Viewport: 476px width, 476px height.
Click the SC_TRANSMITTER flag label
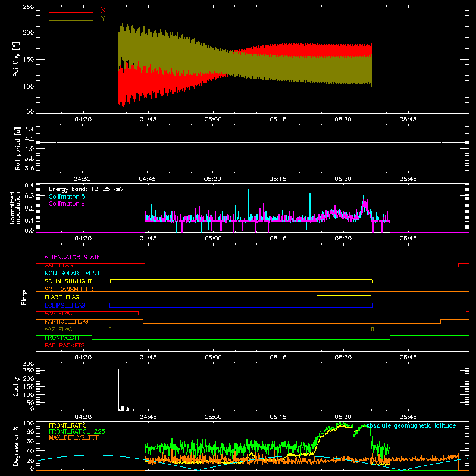tap(69, 289)
